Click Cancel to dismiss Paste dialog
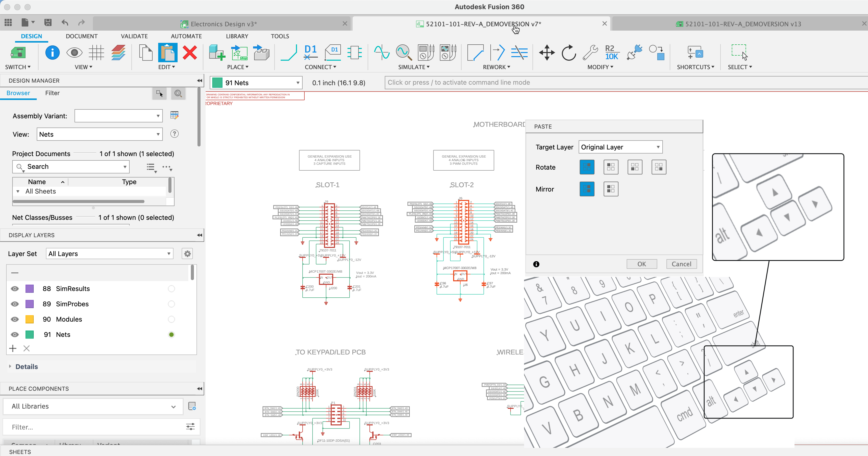Image resolution: width=868 pixels, height=456 pixels. pyautogui.click(x=682, y=264)
